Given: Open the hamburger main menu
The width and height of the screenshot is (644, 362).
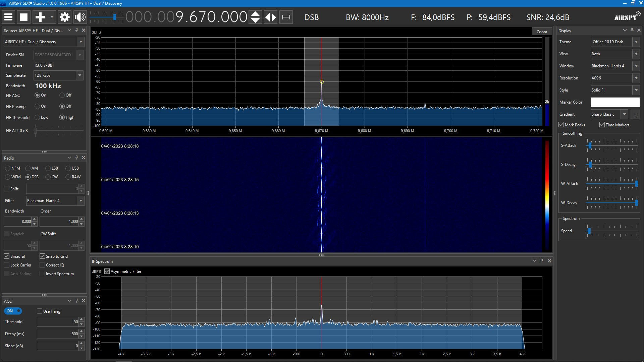Looking at the screenshot, I should click(8, 17).
